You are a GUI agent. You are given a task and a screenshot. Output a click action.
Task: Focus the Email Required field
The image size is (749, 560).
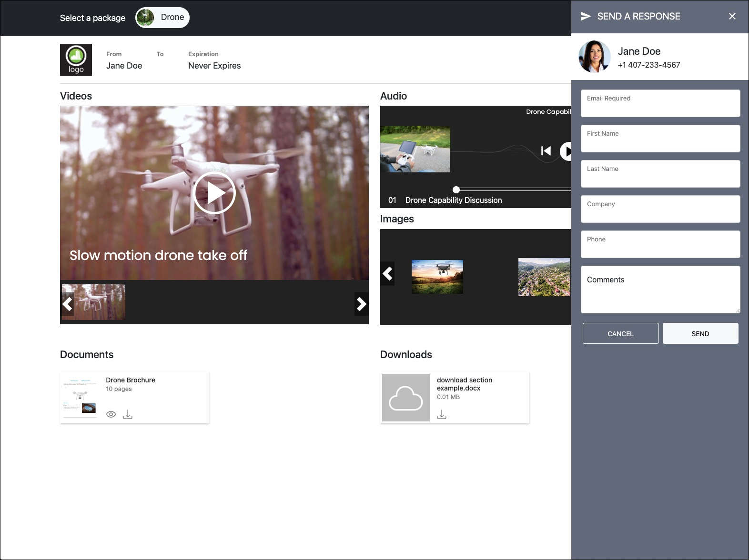[x=660, y=103]
